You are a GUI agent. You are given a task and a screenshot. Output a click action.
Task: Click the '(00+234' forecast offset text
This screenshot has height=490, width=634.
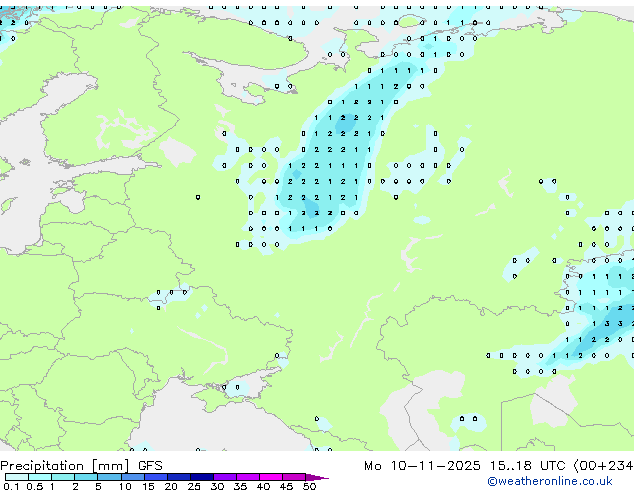coord(604,466)
